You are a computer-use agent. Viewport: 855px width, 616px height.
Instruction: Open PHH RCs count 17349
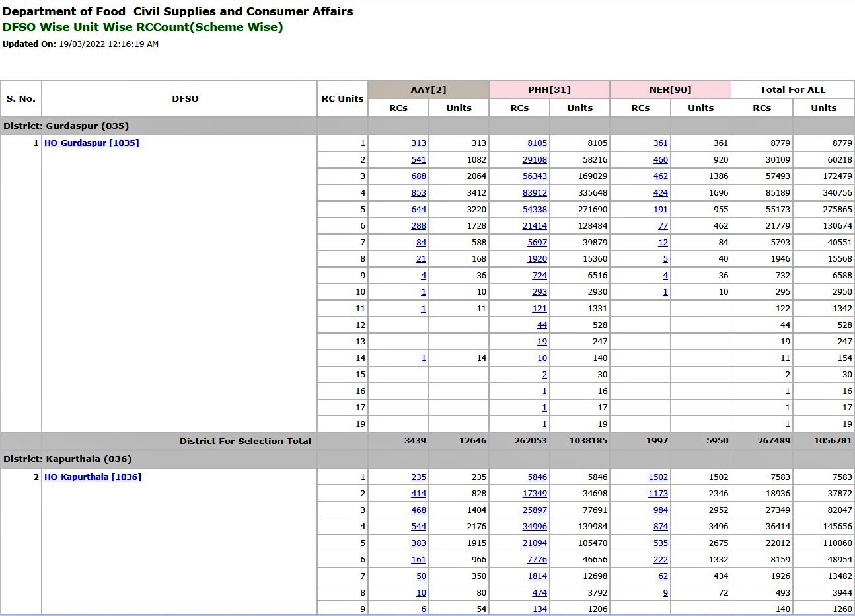[535, 494]
